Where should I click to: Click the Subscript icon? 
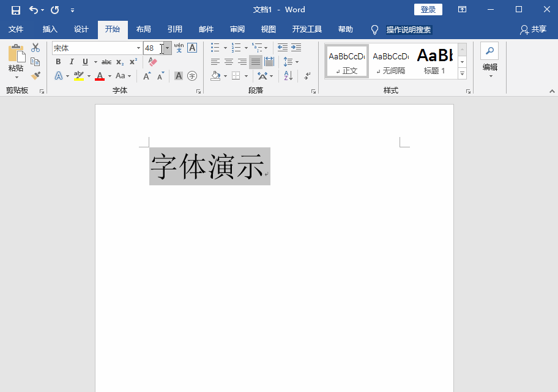[119, 62]
